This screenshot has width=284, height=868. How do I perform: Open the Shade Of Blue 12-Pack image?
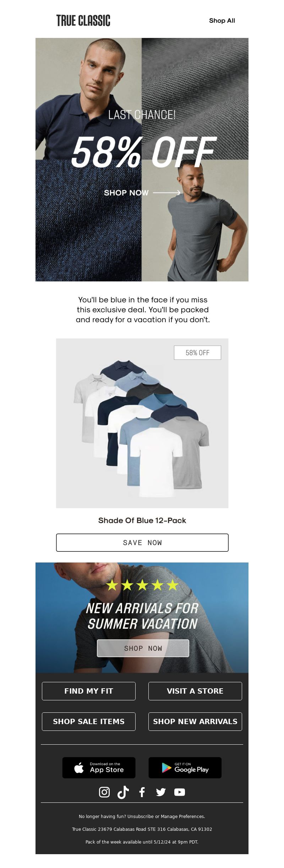(x=142, y=423)
